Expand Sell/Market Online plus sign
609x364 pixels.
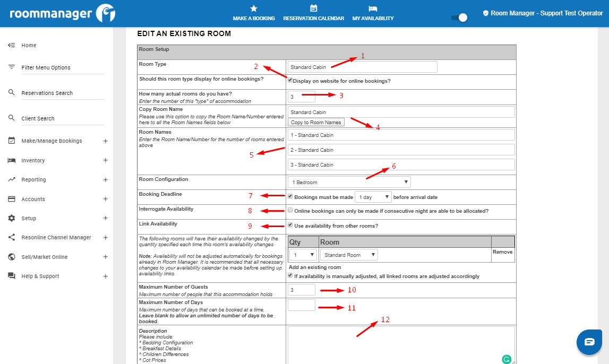[x=105, y=257]
